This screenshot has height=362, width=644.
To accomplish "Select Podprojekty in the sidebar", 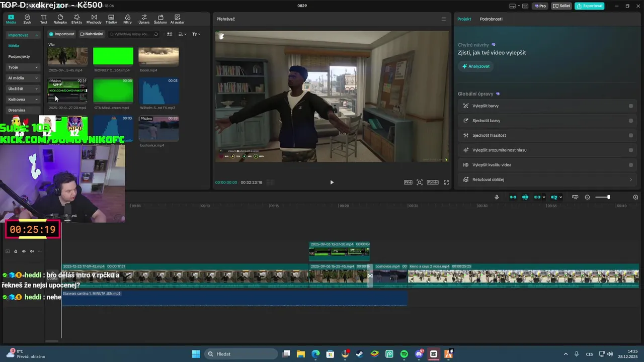I will click(x=19, y=57).
